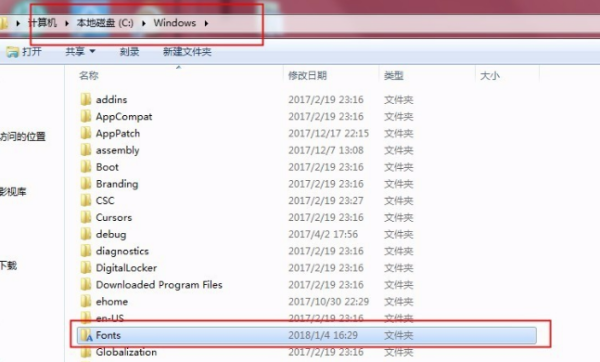Screen dimensions: 600x362
Task: Select the addins folder name
Action: tap(111, 99)
